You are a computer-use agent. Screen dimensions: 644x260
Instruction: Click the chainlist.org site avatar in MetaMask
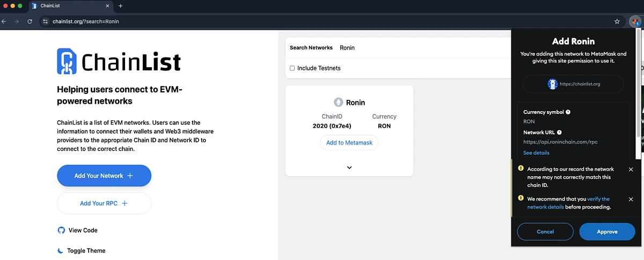tap(553, 84)
